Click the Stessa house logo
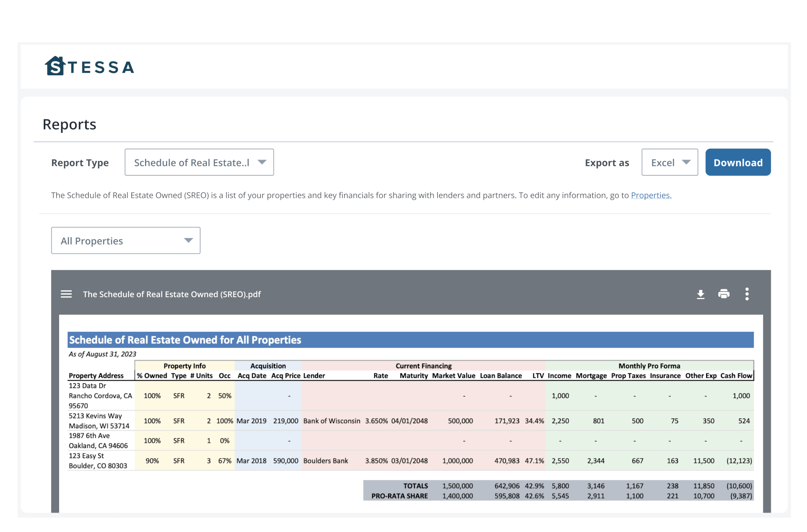807x532 pixels. (x=56, y=66)
